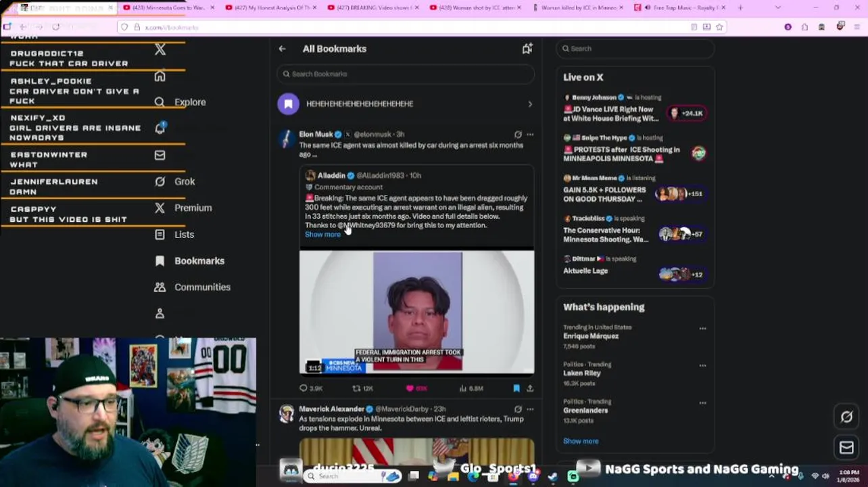Viewport: 868px width, 487px height.
Task: Show more of Alladdin's quoted post
Action: pos(322,234)
